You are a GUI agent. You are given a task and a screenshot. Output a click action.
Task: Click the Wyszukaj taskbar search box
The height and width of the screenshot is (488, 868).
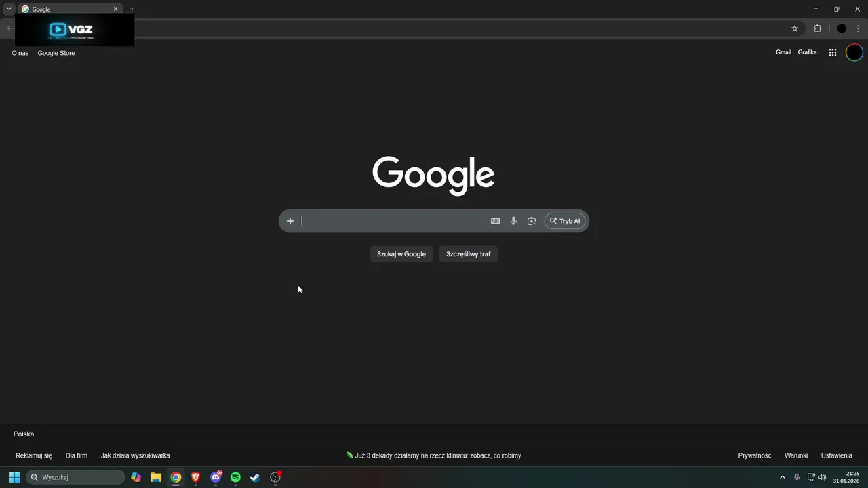tap(75, 477)
